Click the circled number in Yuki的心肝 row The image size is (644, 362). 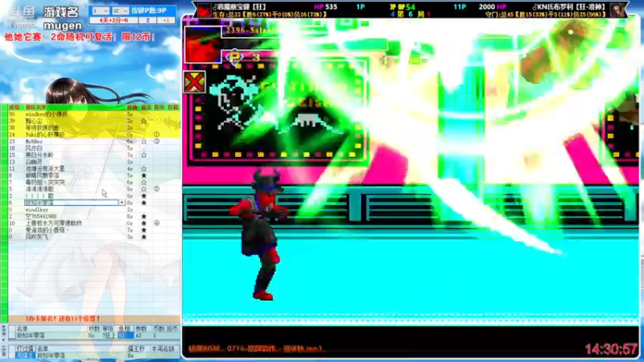point(156,134)
